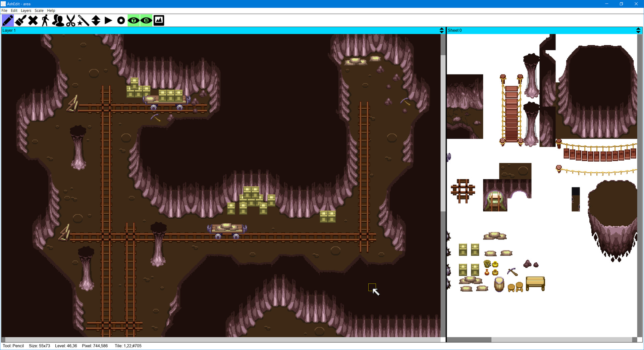Click the two-people silhouette tool icon

58,20
